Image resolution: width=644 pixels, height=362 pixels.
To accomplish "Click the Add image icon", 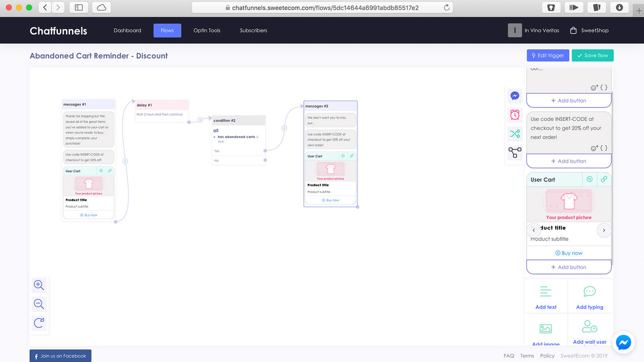I will (545, 327).
